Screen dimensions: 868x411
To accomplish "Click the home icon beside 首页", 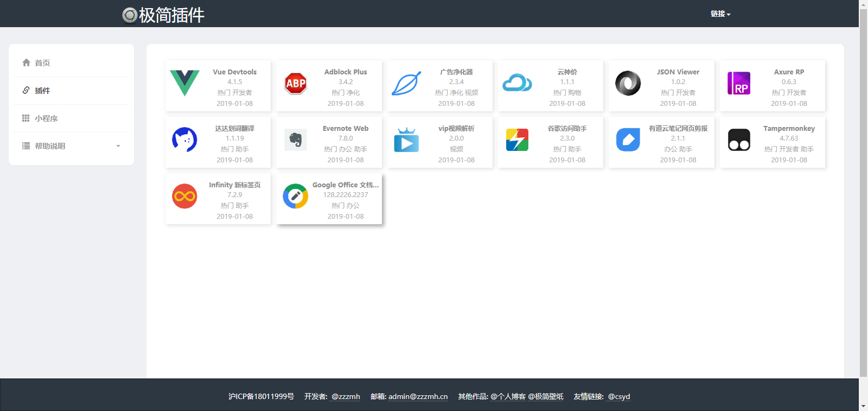I will click(26, 62).
